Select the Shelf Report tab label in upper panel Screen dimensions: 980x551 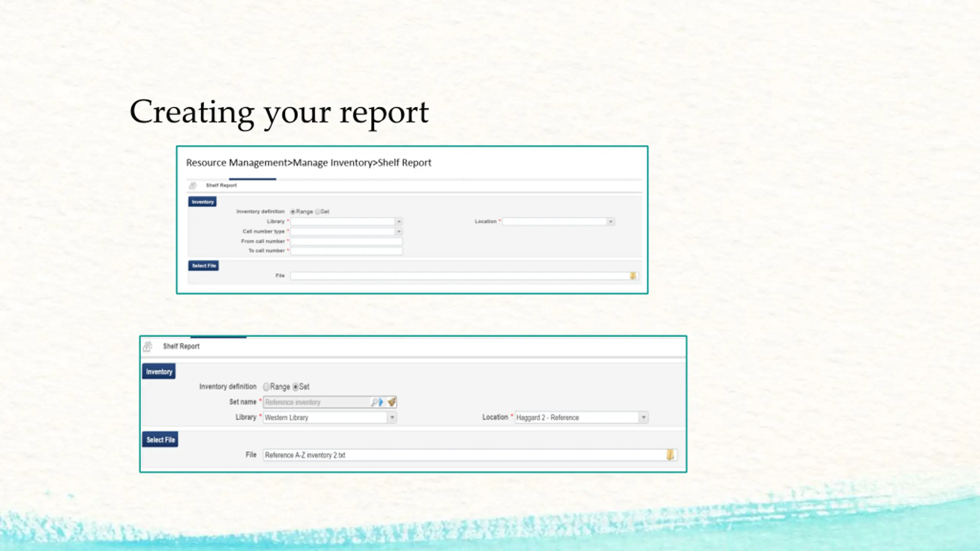pos(221,186)
